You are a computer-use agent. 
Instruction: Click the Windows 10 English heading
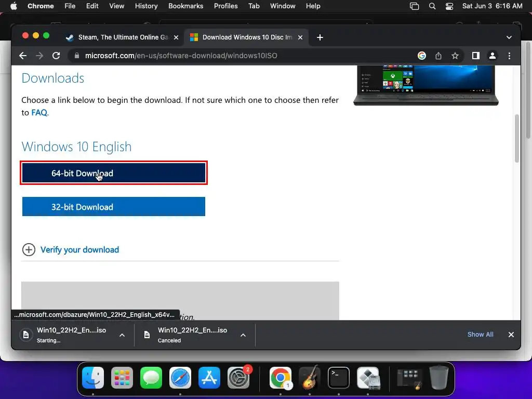click(x=77, y=147)
